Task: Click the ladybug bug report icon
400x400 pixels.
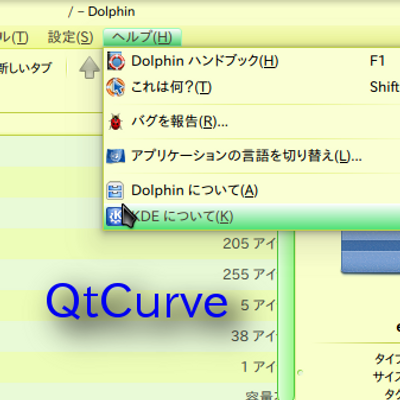Action: click(116, 122)
